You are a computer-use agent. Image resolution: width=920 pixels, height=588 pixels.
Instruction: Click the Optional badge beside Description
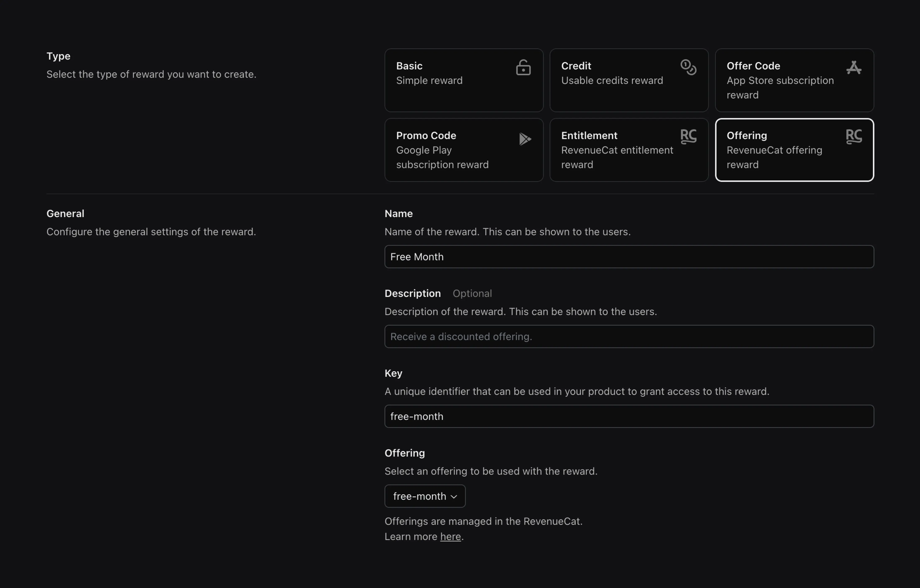pos(472,293)
